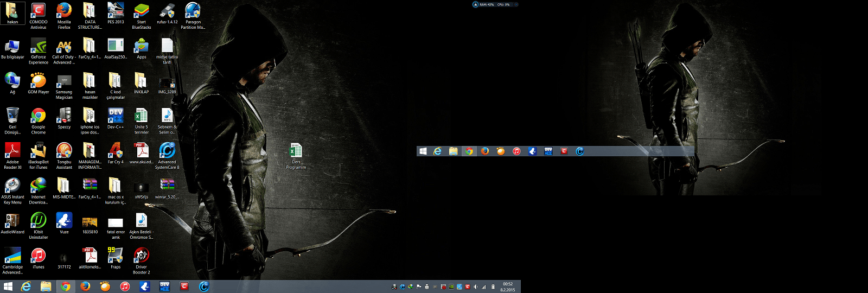Screen dimensions: 868x293
Task: Open File Explorer from the bottom taskbar
Action: 46,286
